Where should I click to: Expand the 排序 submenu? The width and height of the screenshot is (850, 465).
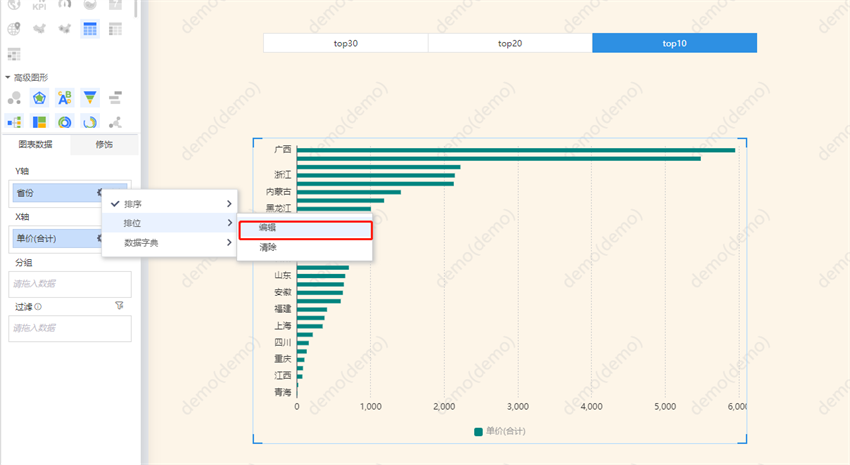coord(170,204)
